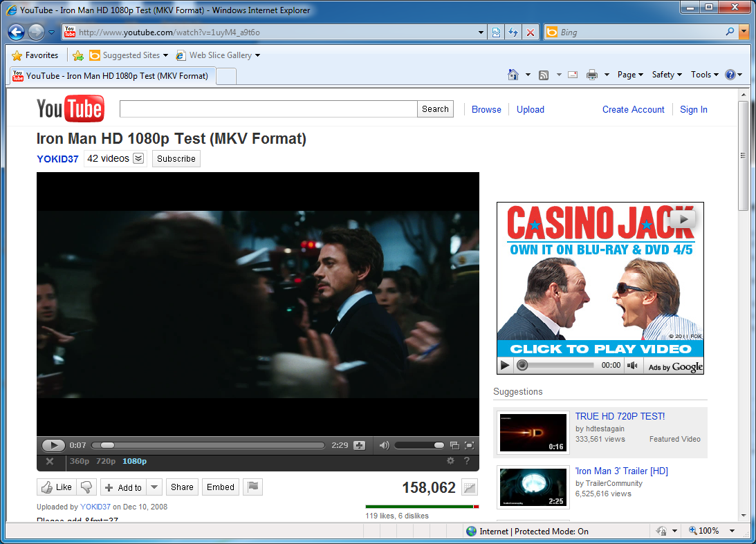Dislike the video with the thumbs down
This screenshot has height=544, width=756.
(86, 487)
